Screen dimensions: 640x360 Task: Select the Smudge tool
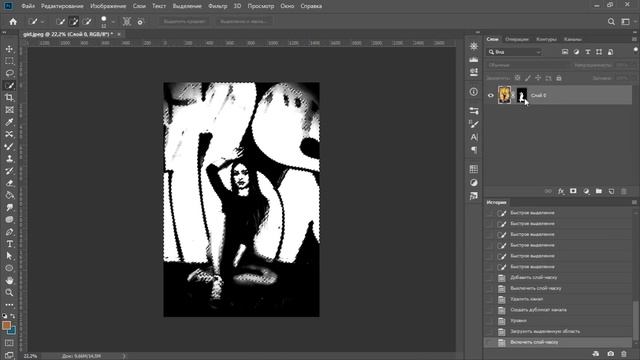point(9,207)
